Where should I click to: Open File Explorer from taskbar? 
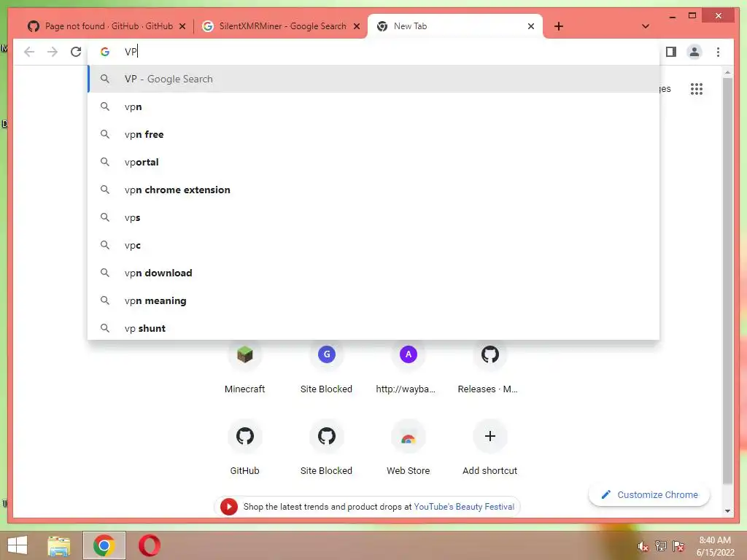click(x=59, y=545)
